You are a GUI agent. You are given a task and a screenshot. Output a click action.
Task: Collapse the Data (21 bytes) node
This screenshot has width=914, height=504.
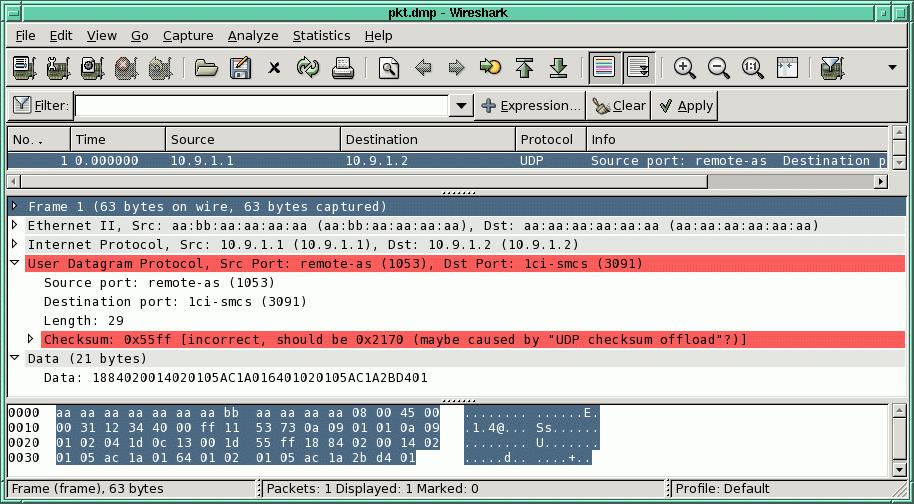tap(15, 358)
